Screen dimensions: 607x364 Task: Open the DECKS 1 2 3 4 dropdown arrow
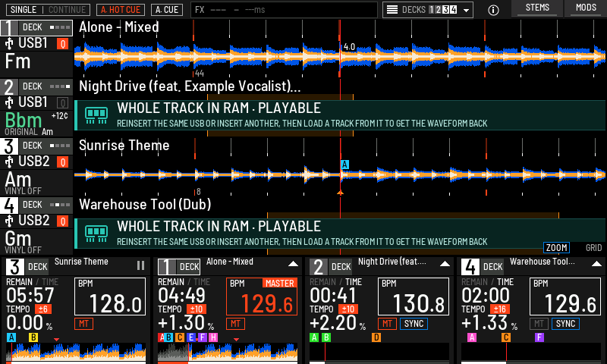tap(466, 11)
